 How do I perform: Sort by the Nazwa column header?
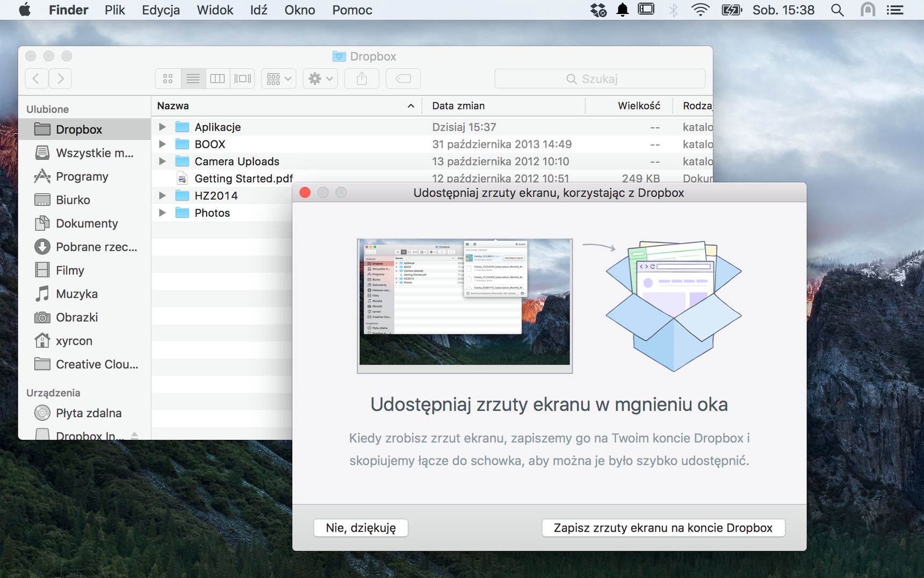[x=286, y=106]
